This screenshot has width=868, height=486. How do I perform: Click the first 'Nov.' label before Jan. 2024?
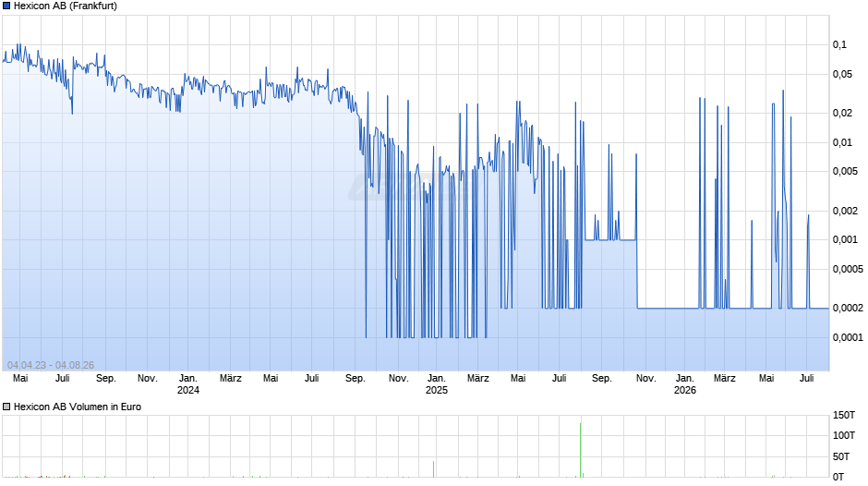point(147,379)
